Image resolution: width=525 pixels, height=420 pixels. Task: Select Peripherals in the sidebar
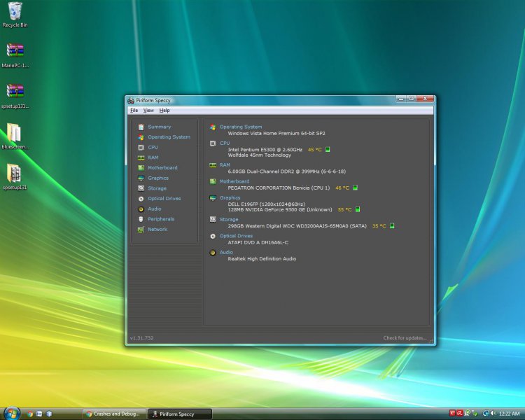[161, 219]
